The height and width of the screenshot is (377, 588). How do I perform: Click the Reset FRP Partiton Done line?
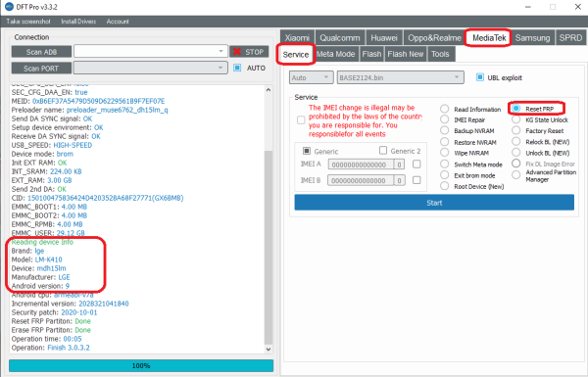(51, 321)
